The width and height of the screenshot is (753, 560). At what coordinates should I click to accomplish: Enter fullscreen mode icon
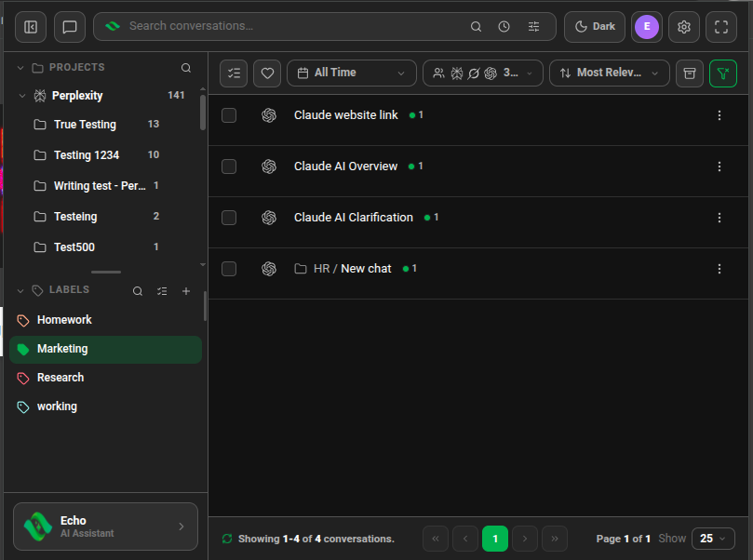click(x=720, y=27)
